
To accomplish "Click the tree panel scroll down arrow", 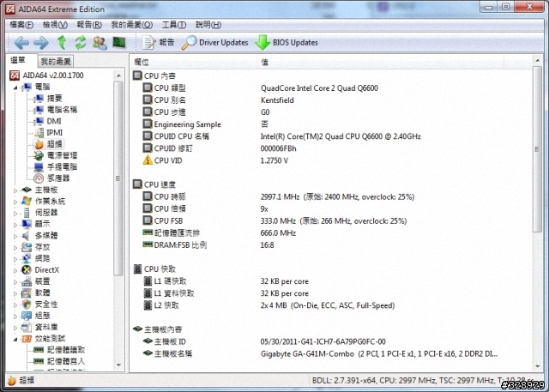I will (118, 365).
